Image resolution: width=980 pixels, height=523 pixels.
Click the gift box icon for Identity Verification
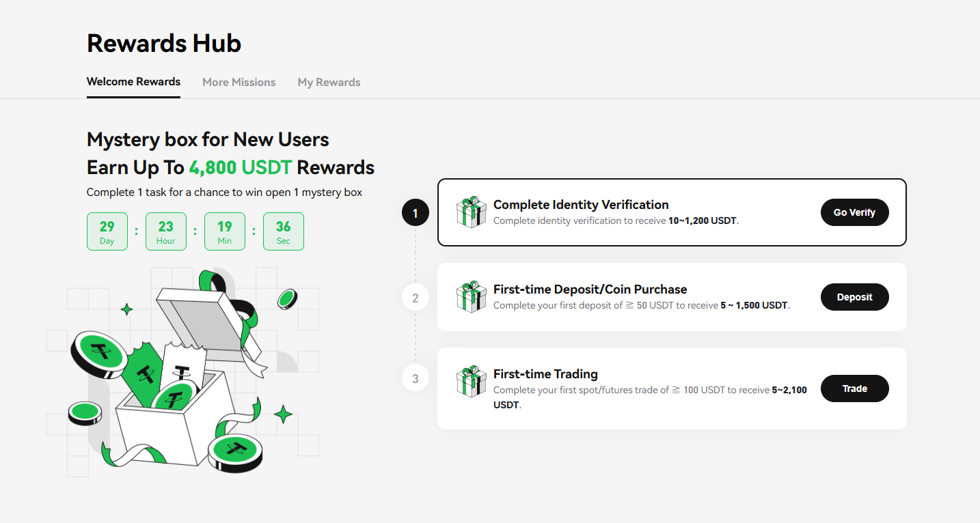pos(472,212)
